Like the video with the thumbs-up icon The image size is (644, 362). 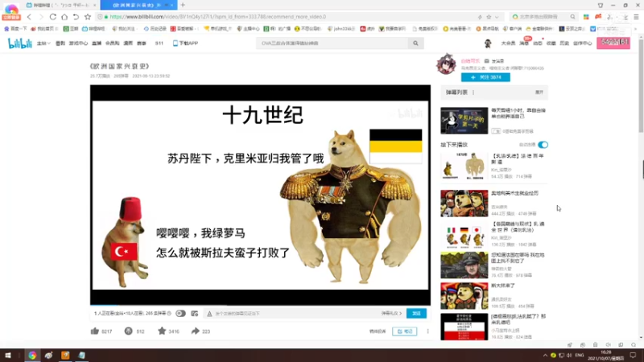click(x=95, y=331)
